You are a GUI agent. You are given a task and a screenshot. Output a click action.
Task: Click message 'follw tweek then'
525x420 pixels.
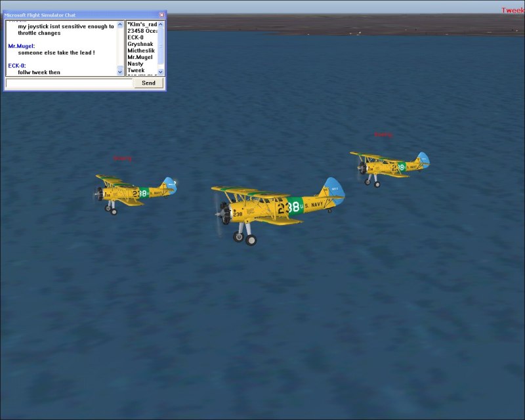tap(39, 72)
